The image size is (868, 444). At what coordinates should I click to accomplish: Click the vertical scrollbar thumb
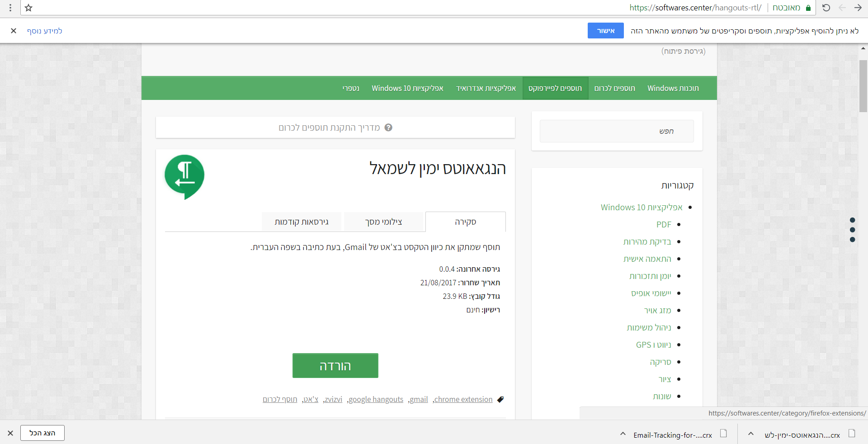point(863,86)
